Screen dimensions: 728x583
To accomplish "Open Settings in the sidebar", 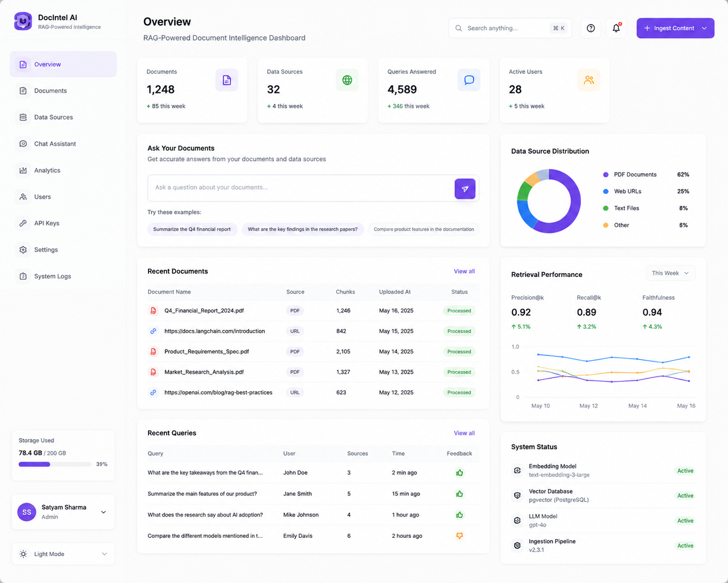I will pos(63,250).
